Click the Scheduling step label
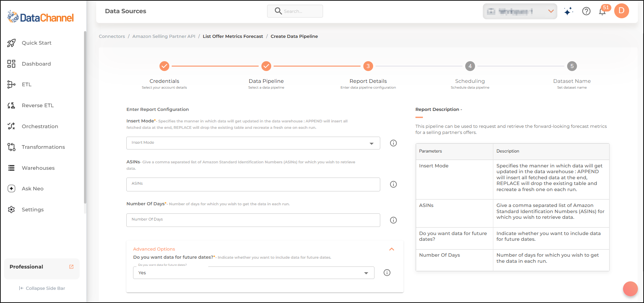 click(470, 81)
